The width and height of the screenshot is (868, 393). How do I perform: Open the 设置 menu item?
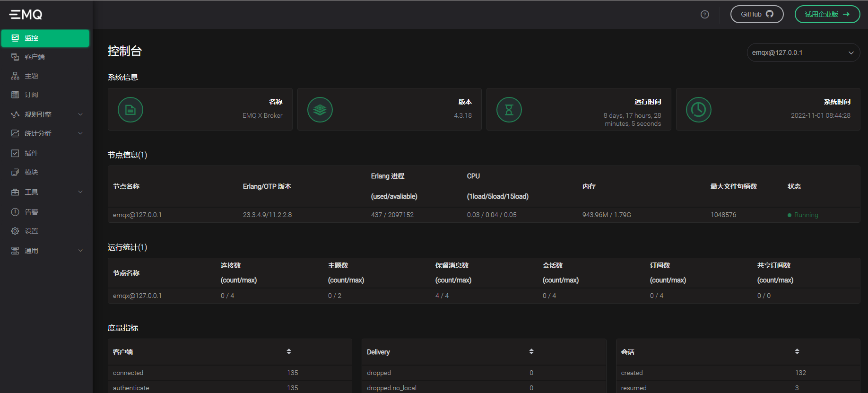click(x=45, y=231)
